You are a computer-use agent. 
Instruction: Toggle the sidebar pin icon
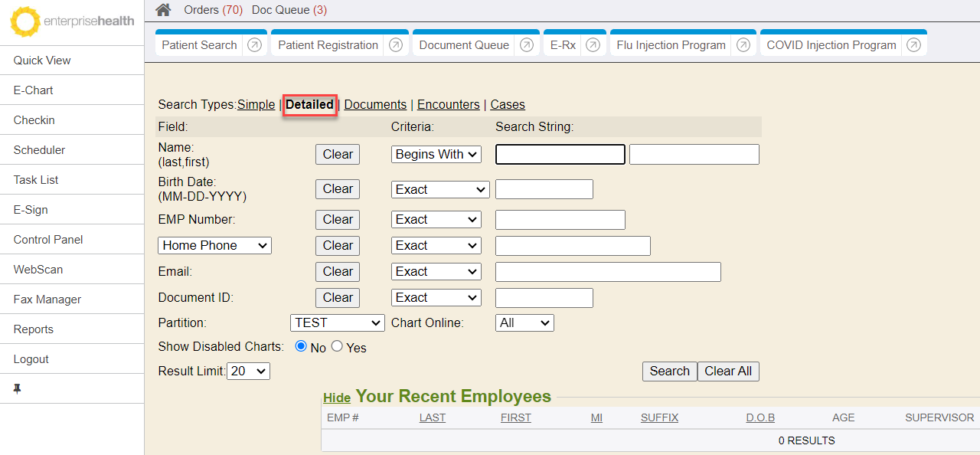click(x=18, y=389)
